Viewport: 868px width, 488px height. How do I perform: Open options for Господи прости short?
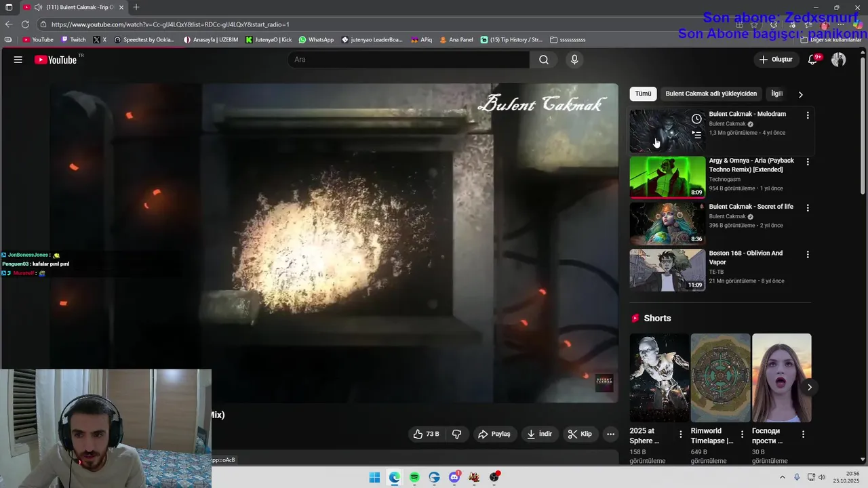click(x=803, y=434)
